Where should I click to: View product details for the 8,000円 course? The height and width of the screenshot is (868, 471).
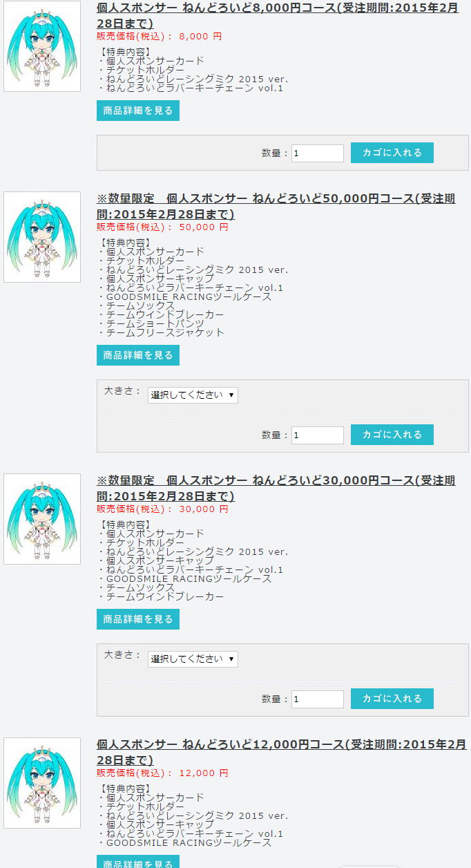point(138,111)
